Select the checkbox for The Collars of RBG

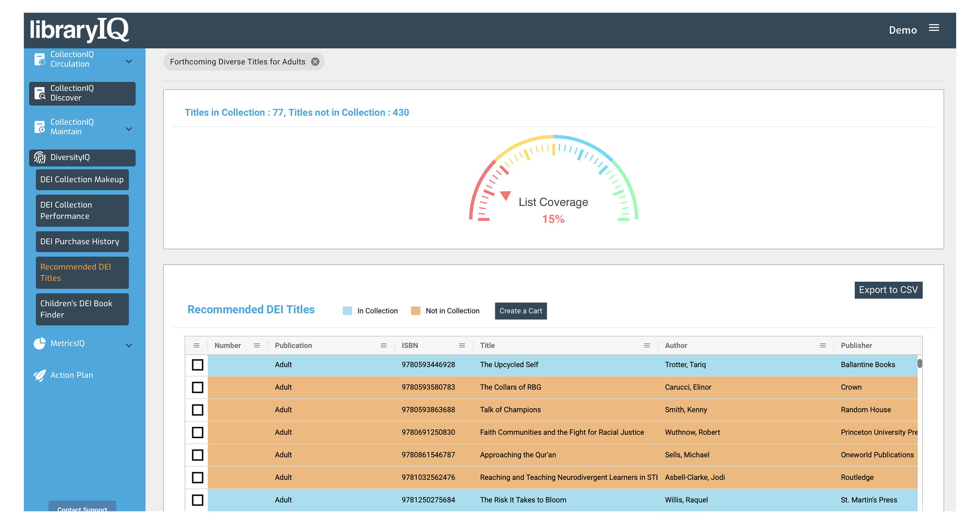(x=198, y=387)
